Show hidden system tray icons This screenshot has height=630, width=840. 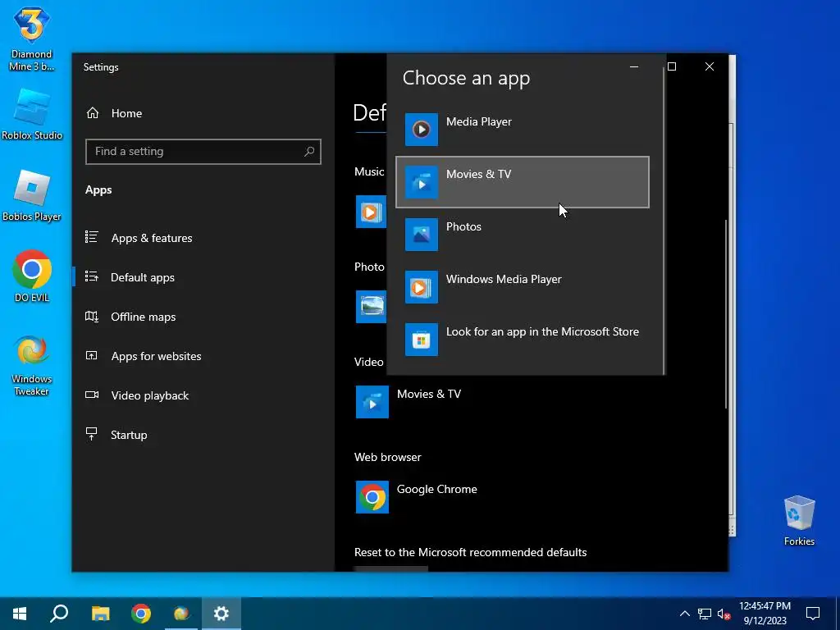click(685, 614)
